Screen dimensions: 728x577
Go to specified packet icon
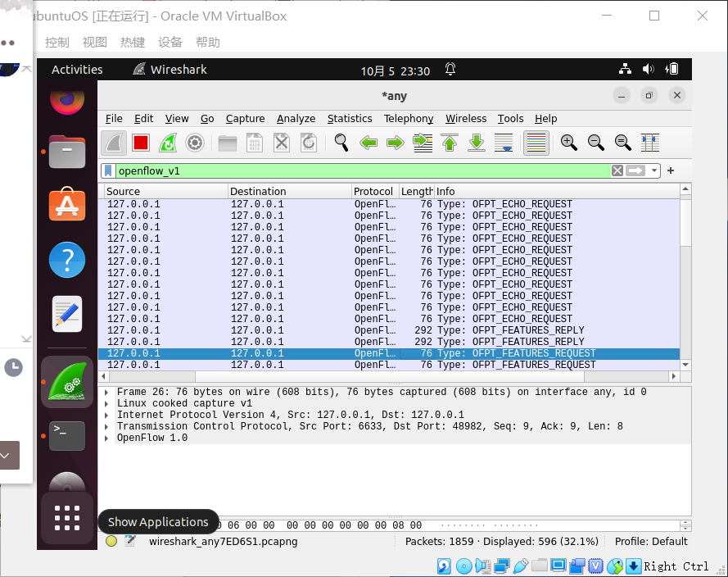coord(423,143)
